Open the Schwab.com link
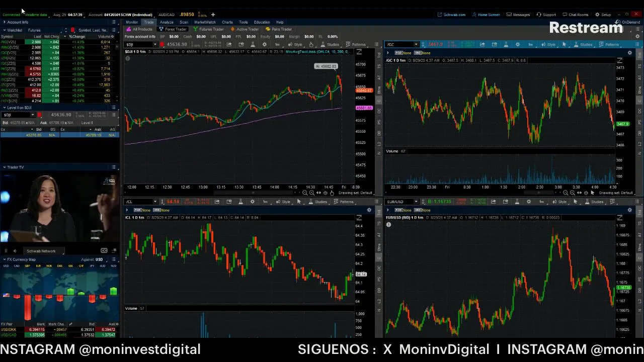 pyautogui.click(x=451, y=15)
